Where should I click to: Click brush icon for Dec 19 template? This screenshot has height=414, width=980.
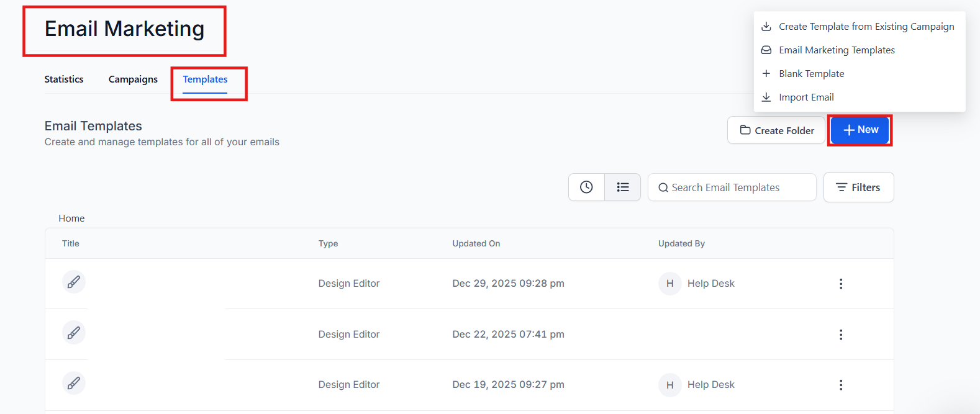coord(74,384)
